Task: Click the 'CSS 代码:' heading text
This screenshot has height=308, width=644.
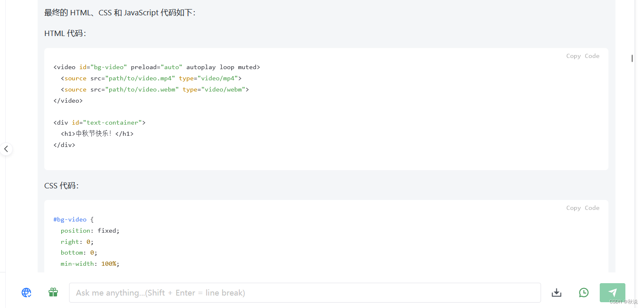Action: 61,185
